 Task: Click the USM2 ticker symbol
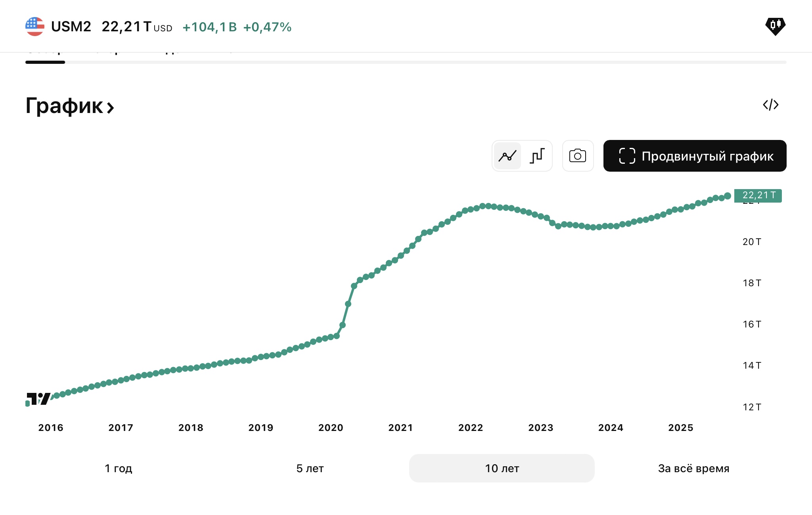pos(71,27)
